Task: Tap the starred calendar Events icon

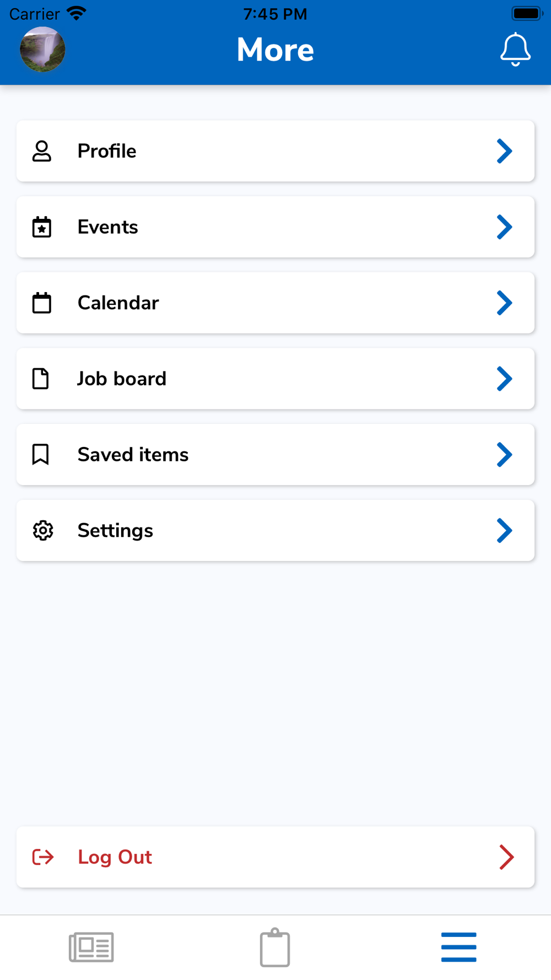Action: click(x=42, y=227)
